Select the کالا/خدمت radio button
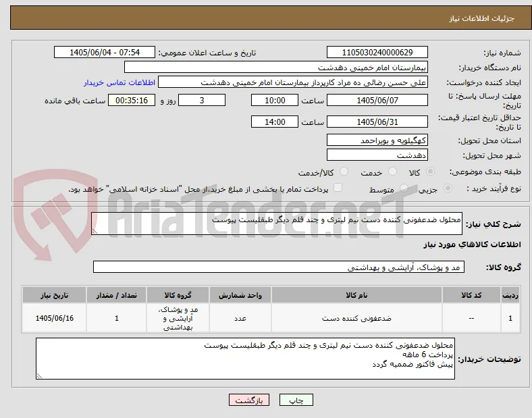 coord(344,172)
